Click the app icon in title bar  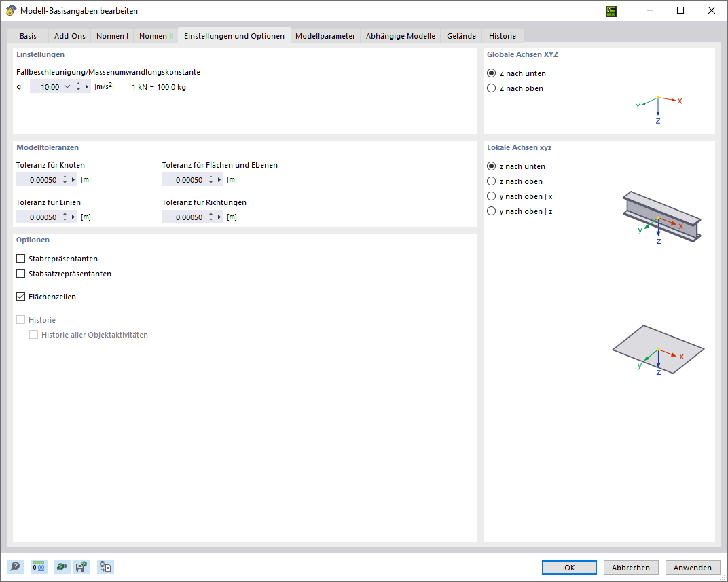(x=12, y=11)
